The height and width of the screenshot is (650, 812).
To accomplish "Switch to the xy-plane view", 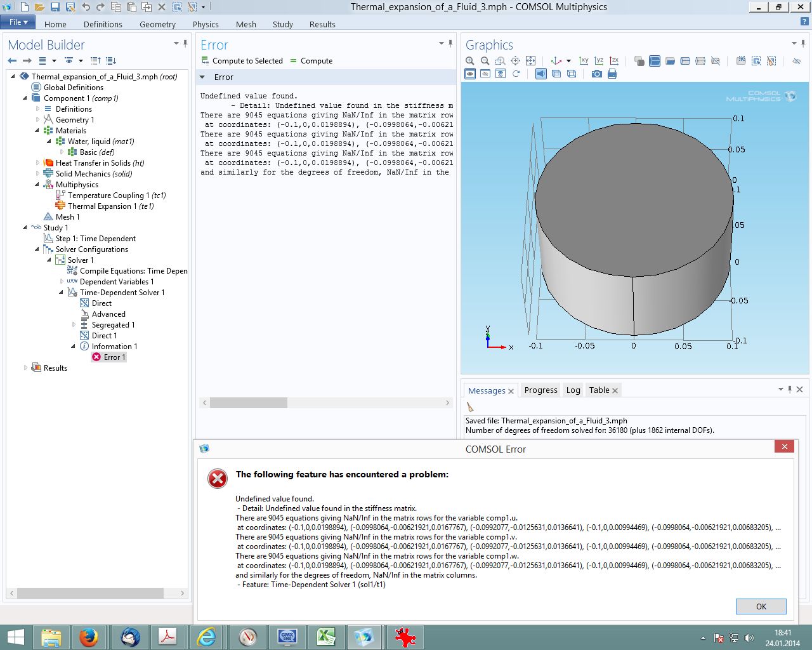I will point(584,61).
